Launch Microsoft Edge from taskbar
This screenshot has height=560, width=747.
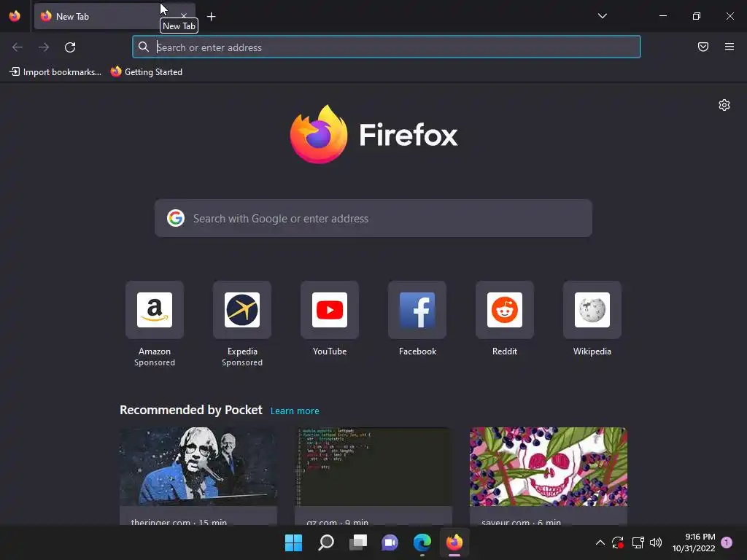422,542
